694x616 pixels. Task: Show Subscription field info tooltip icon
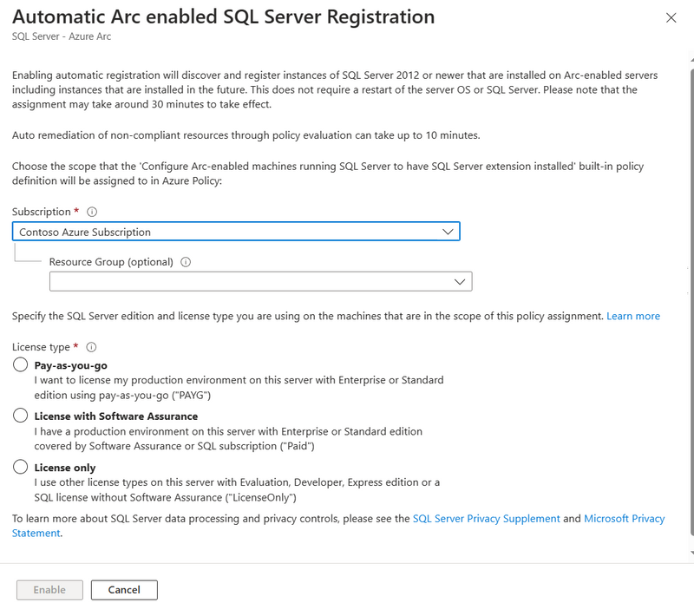(x=92, y=212)
